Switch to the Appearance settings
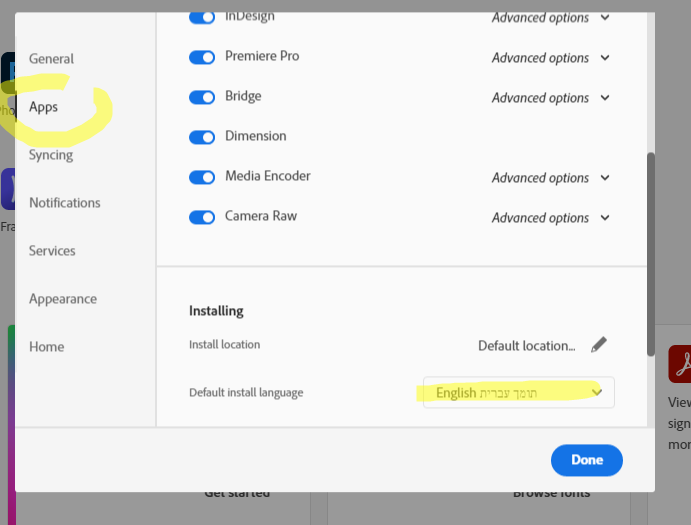Image resolution: width=691 pixels, height=525 pixels. (x=63, y=299)
